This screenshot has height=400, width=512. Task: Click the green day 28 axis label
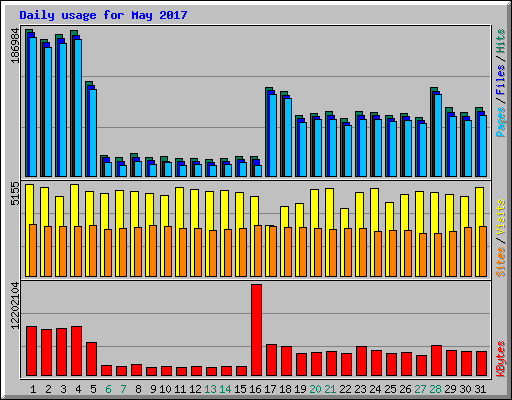[x=435, y=389]
